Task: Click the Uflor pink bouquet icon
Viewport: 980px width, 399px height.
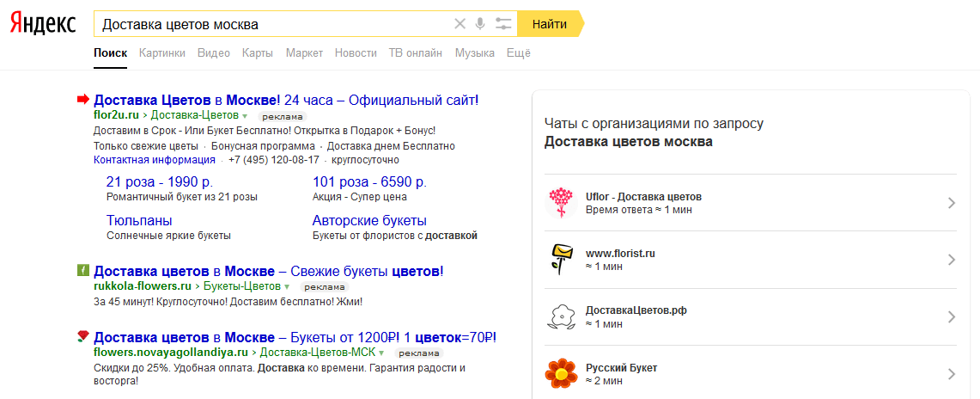Action: pyautogui.click(x=561, y=203)
